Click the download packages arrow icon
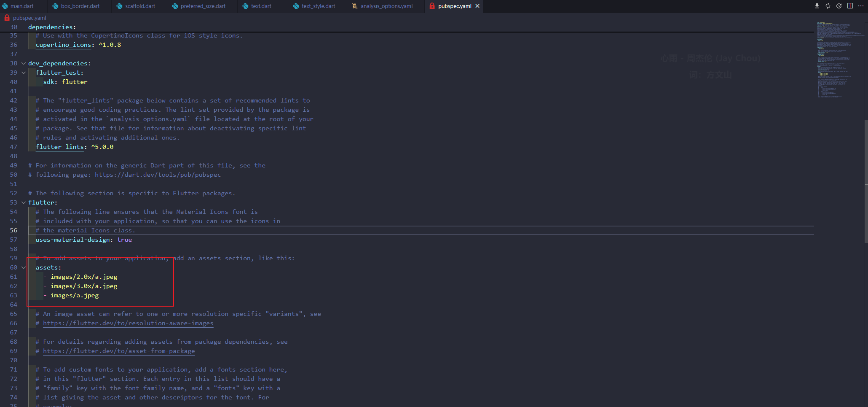 tap(817, 6)
